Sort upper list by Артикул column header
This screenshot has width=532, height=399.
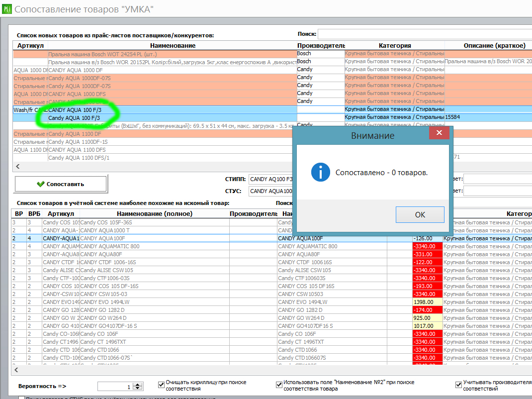click(x=30, y=45)
